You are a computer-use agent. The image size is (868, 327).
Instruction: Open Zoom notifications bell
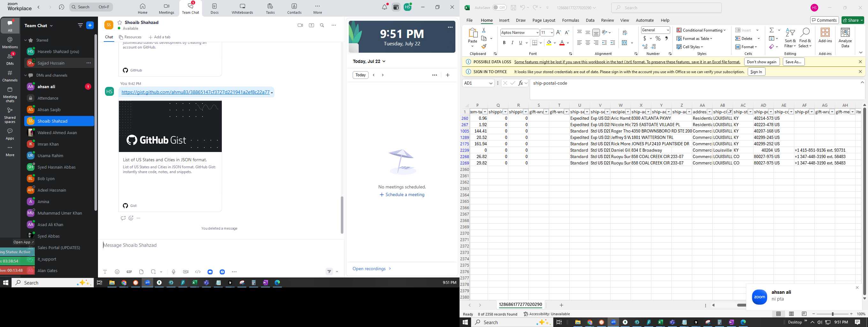(385, 7)
